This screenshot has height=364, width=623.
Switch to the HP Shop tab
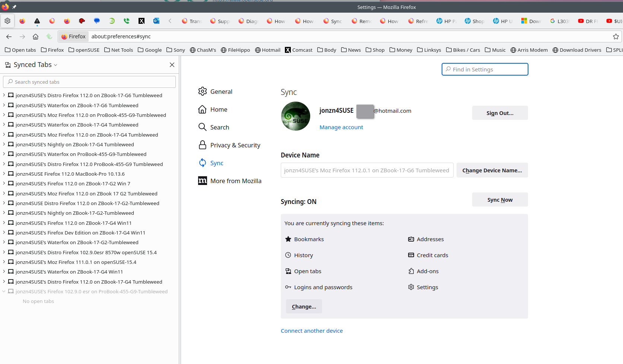pos(474,21)
